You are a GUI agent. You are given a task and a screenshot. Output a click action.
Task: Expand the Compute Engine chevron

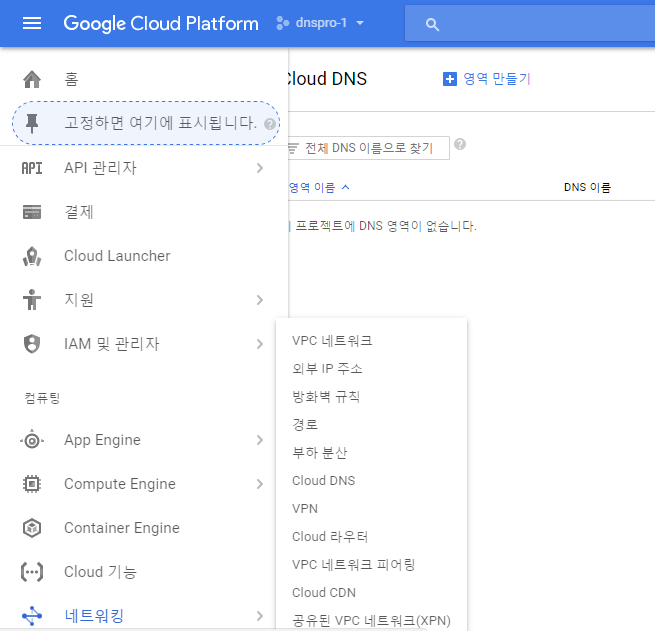point(260,484)
